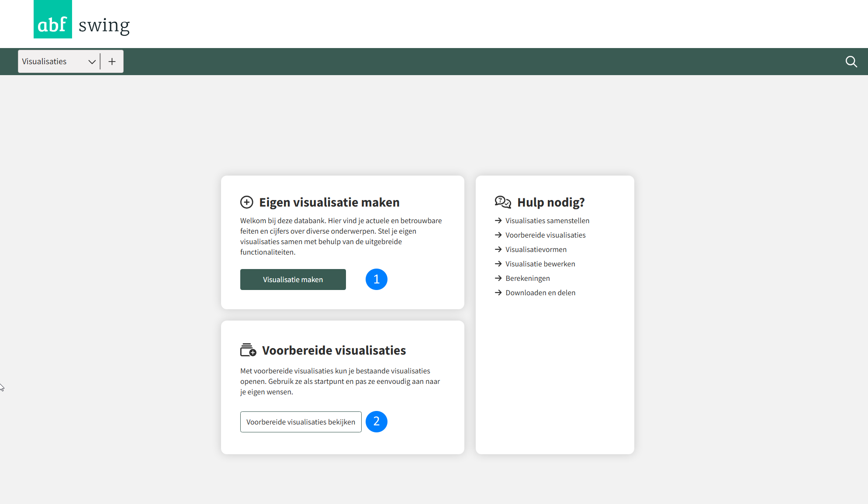The height and width of the screenshot is (504, 868).
Task: Open Visualisatievormen help link
Action: [536, 249]
